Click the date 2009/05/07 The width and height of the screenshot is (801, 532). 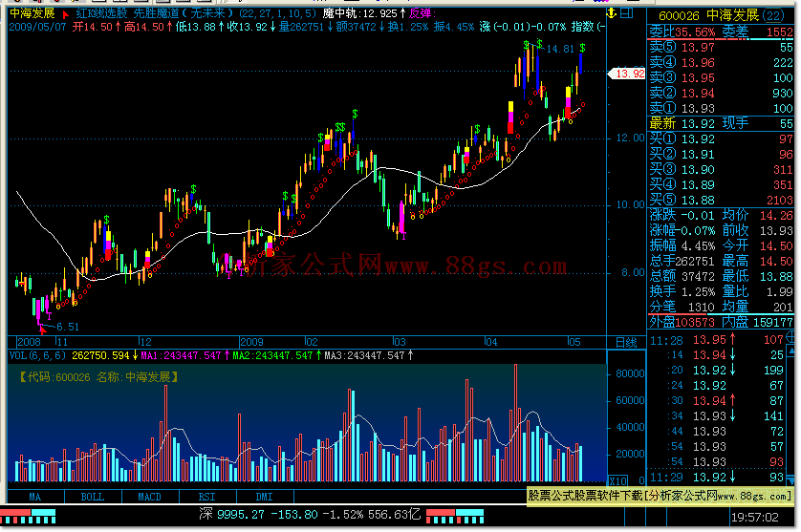(38, 27)
